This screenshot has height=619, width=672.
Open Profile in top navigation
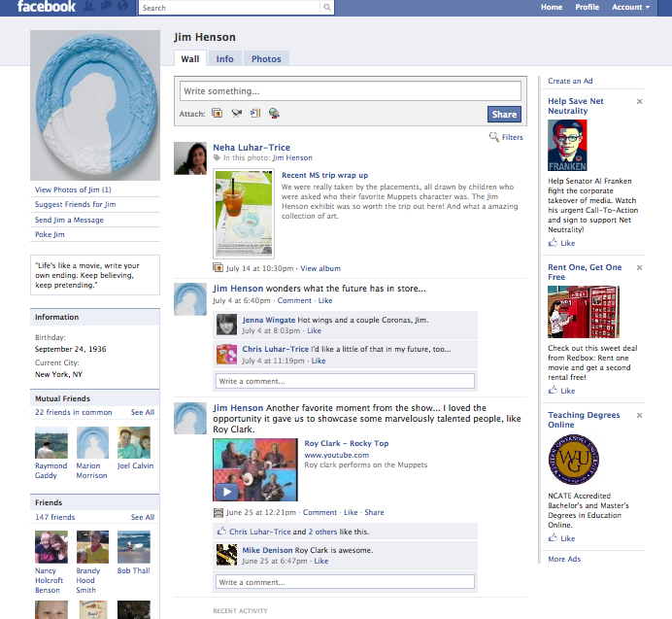pyautogui.click(x=587, y=8)
